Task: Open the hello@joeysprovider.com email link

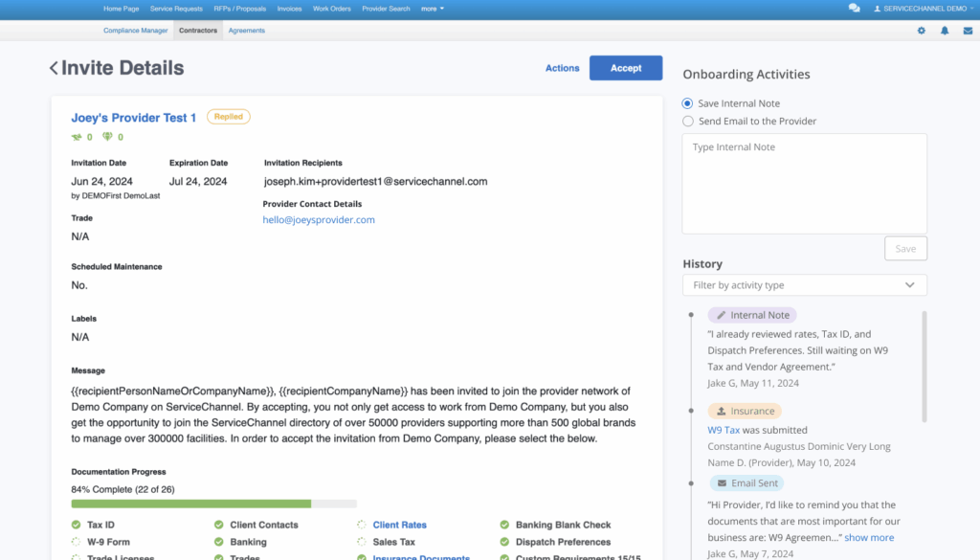Action: tap(319, 220)
